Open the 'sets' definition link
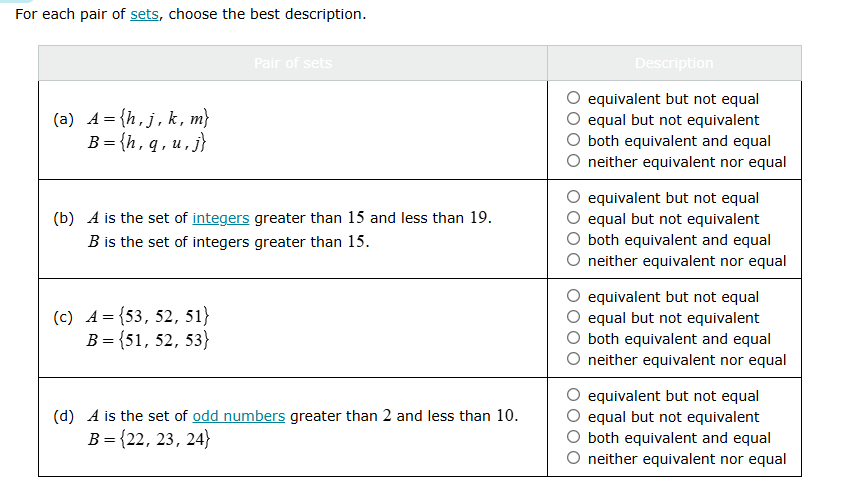Screen dimensions: 845x504 pos(144,15)
